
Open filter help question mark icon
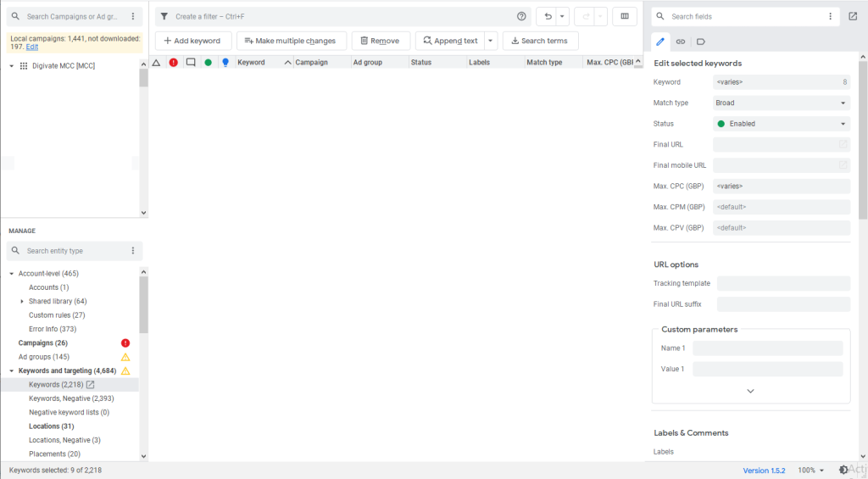click(x=521, y=17)
